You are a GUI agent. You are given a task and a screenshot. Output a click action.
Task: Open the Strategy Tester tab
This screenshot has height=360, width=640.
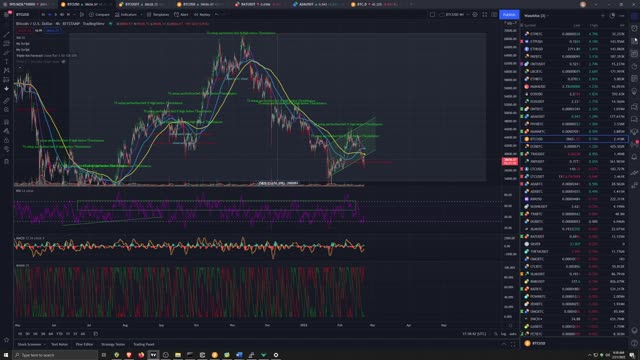(x=113, y=344)
